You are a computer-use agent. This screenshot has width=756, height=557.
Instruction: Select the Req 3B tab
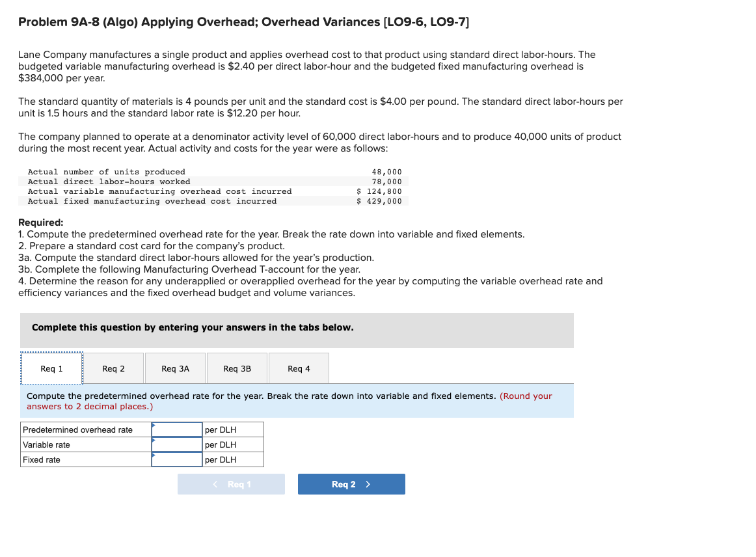click(x=236, y=368)
